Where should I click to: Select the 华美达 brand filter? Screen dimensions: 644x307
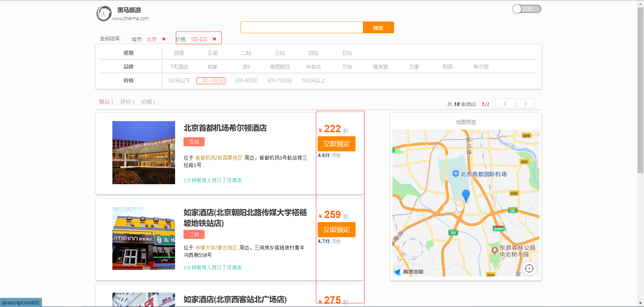click(x=313, y=67)
